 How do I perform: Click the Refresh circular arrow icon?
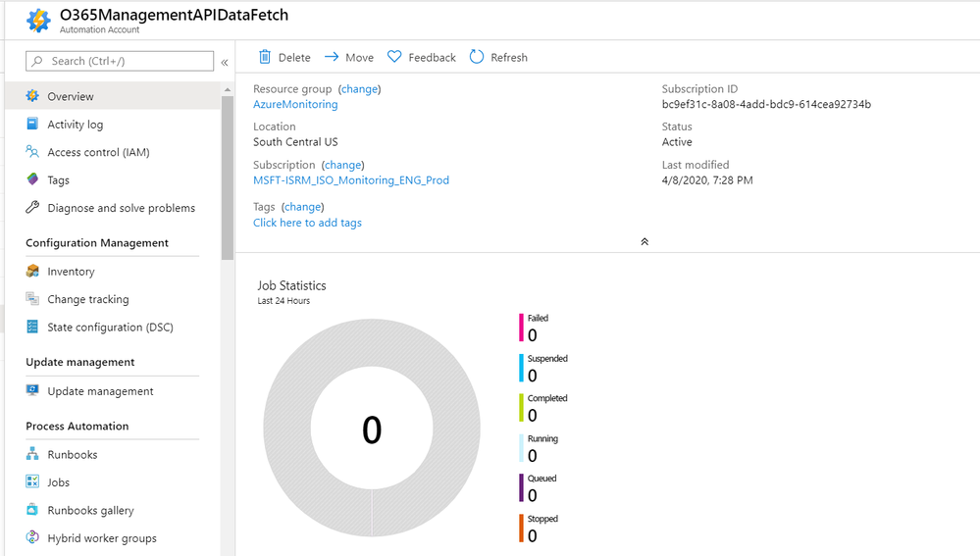click(x=477, y=57)
